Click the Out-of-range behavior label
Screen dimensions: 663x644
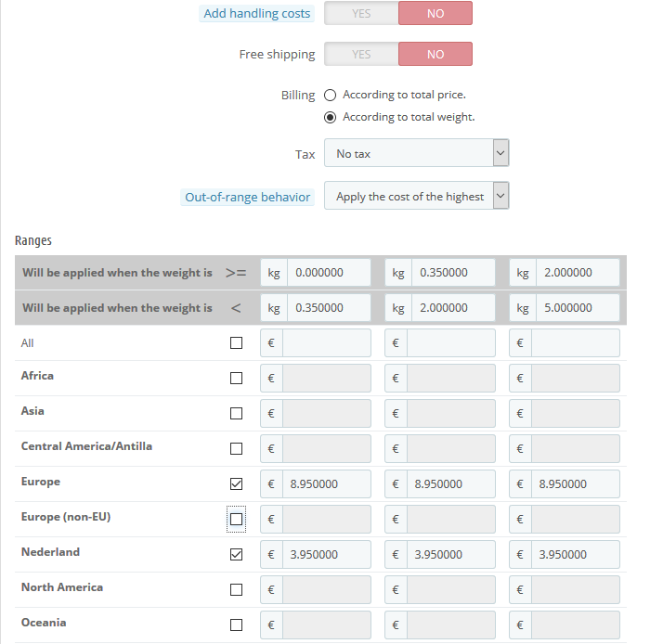(x=247, y=197)
